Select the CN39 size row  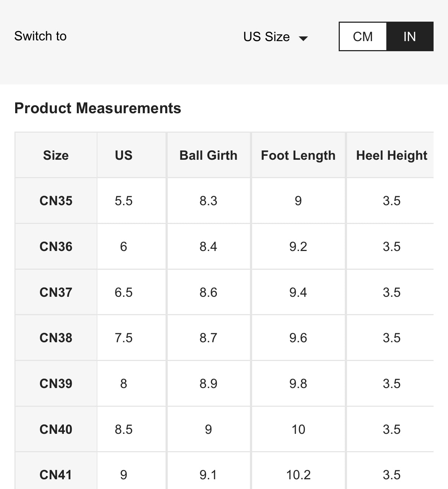(224, 383)
